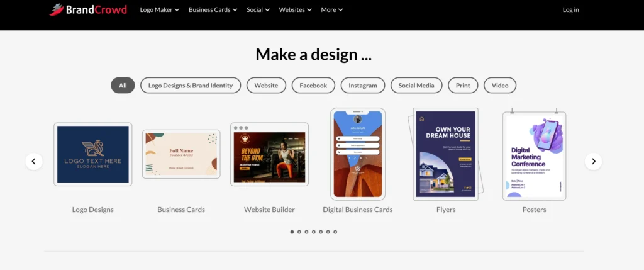Open the Logo Maker dropdown menu
The width and height of the screenshot is (644, 270).
point(159,10)
